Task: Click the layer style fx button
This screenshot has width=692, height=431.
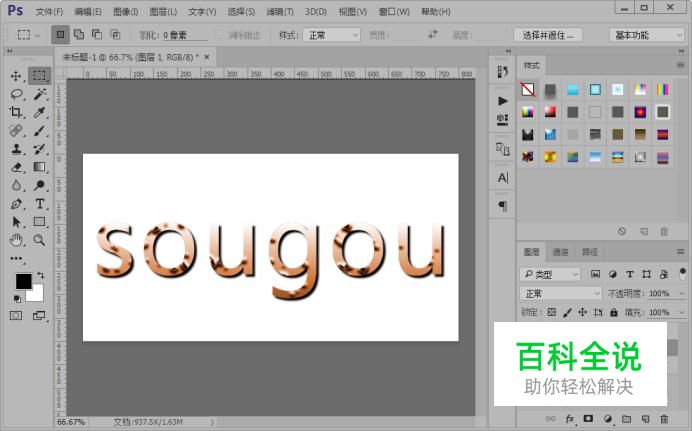Action: [570, 419]
